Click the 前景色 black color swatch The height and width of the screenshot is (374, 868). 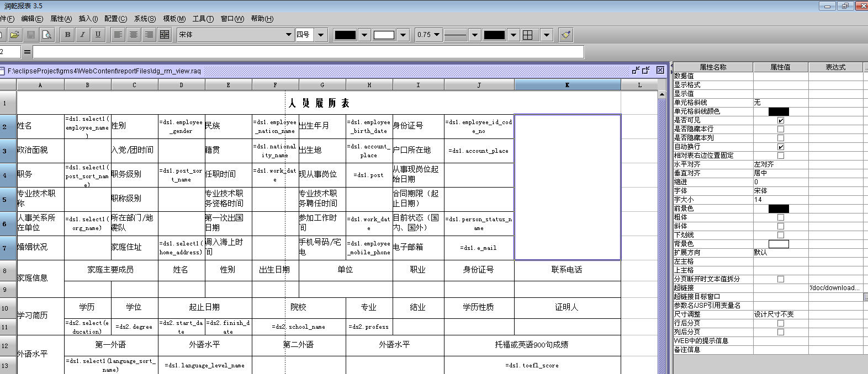tap(779, 209)
